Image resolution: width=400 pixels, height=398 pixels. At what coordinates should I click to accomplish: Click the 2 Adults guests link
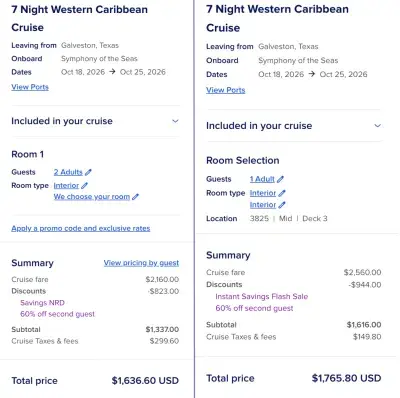click(68, 172)
